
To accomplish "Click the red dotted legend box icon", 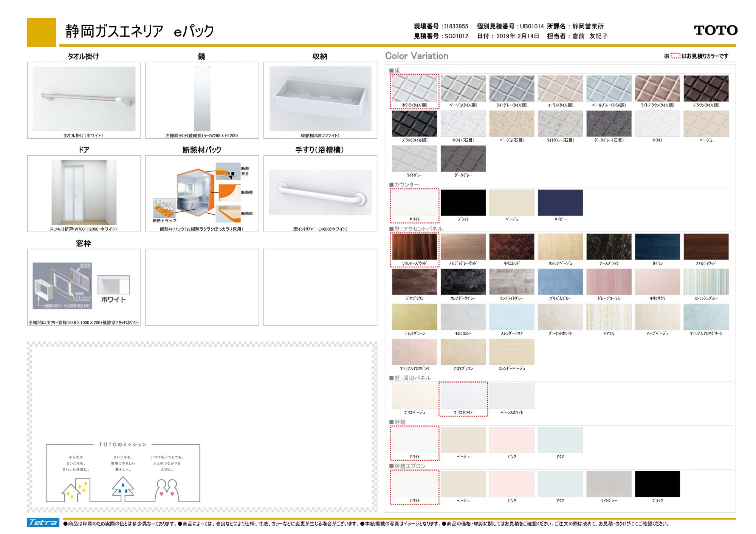I will pos(675,56).
